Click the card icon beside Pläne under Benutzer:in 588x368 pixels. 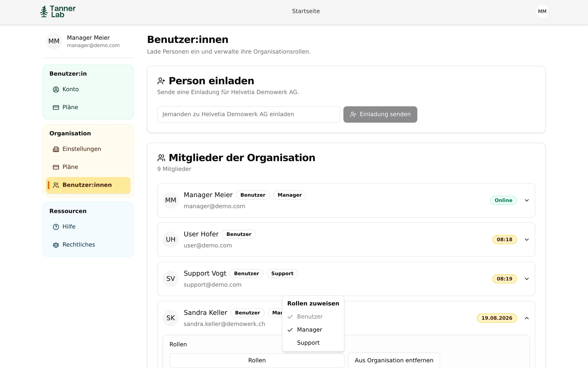(56, 108)
